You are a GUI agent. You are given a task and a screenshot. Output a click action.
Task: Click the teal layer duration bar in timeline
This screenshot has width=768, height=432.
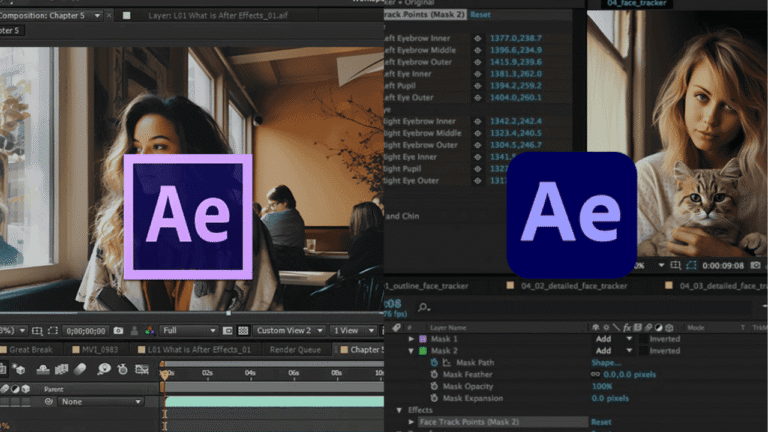[x=274, y=402]
